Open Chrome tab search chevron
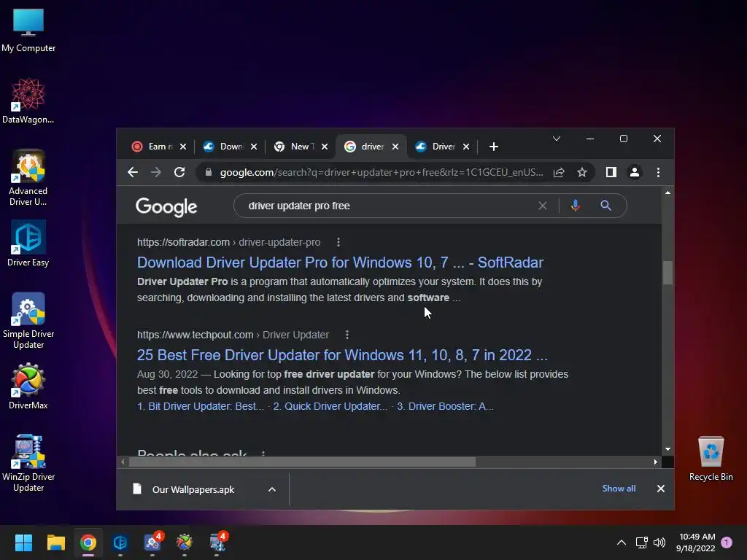The image size is (747, 560). [556, 139]
